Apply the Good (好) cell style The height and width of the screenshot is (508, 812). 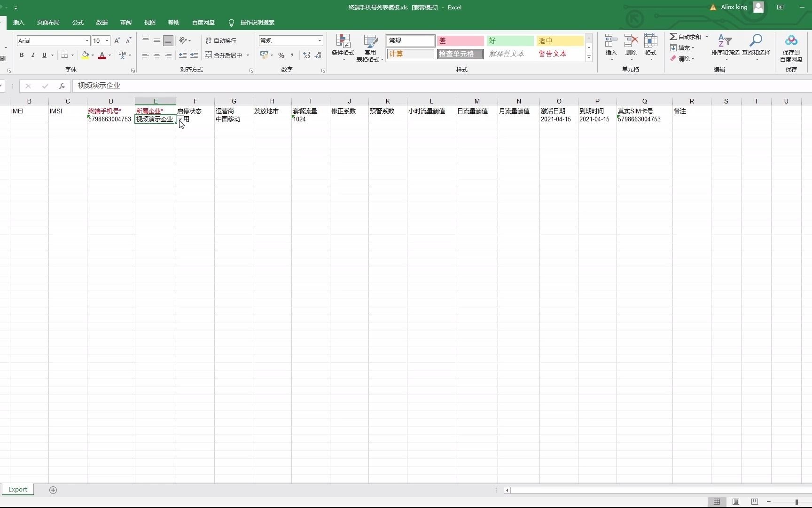click(510, 41)
